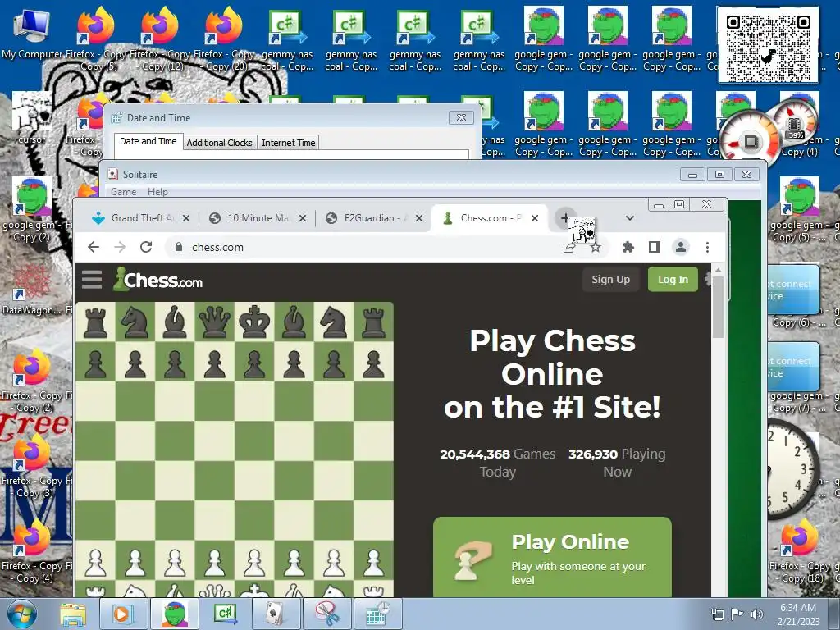Bookmark this page with the star icon
The height and width of the screenshot is (630, 840).
coord(596,247)
